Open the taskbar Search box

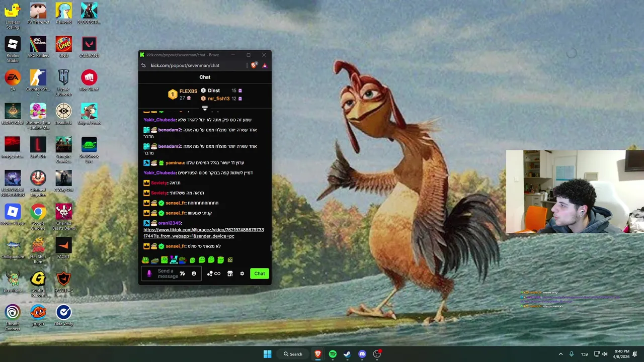pyautogui.click(x=293, y=354)
